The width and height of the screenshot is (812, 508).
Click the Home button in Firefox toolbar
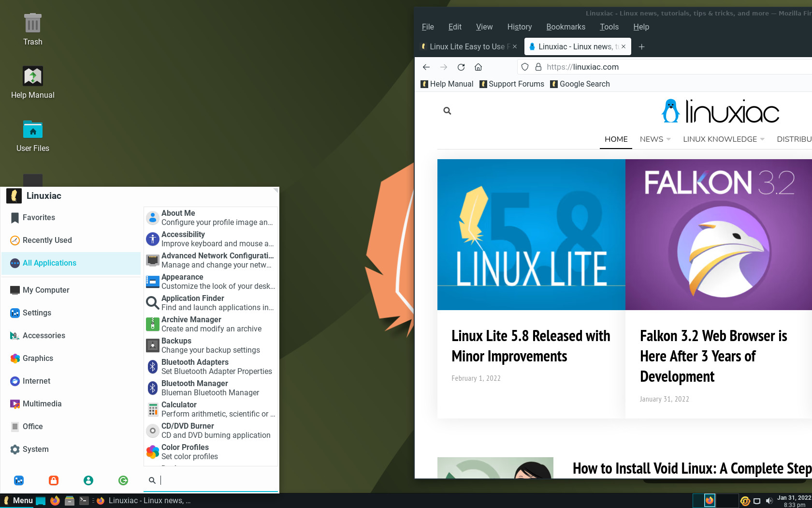pyautogui.click(x=478, y=67)
